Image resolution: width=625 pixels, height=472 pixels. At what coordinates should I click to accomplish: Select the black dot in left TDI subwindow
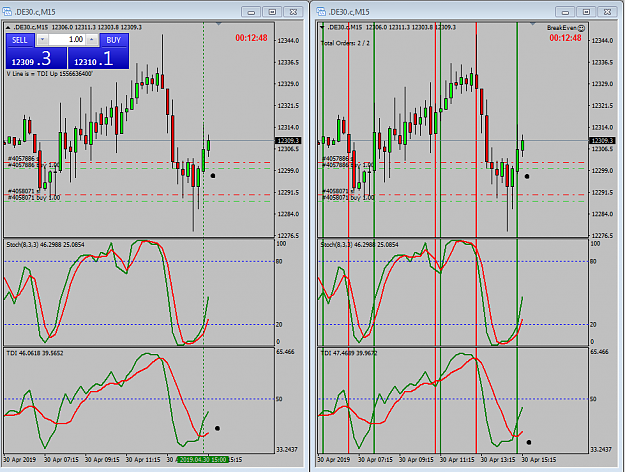(217, 428)
